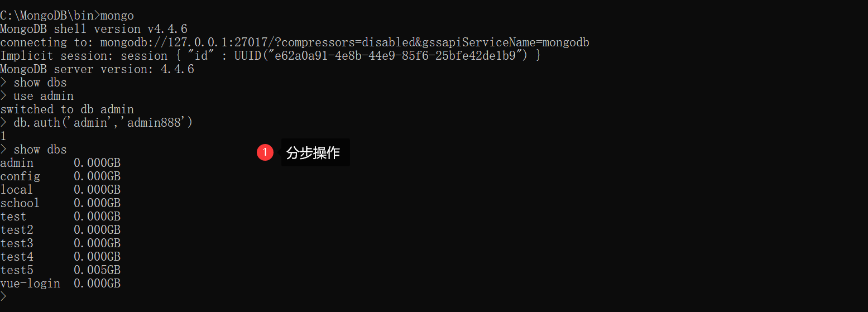Click the 'test4' database name
Viewport: 868px width, 312px height.
pyautogui.click(x=17, y=257)
